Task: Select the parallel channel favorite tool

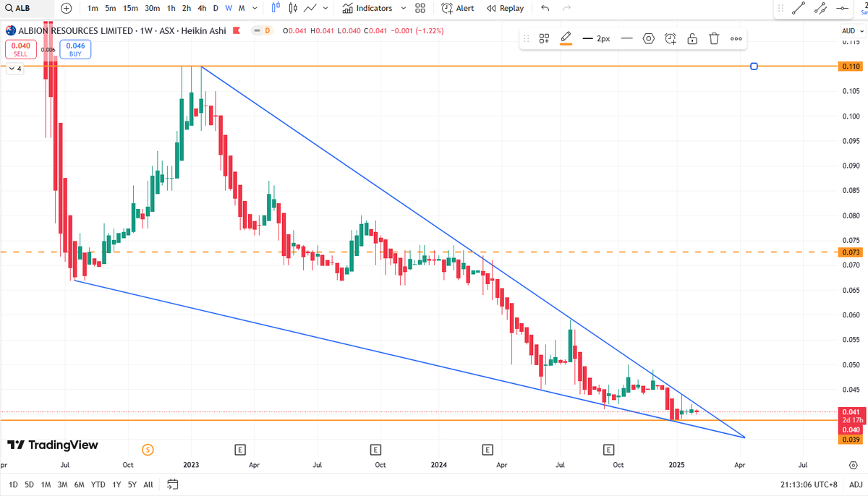Action: [820, 9]
